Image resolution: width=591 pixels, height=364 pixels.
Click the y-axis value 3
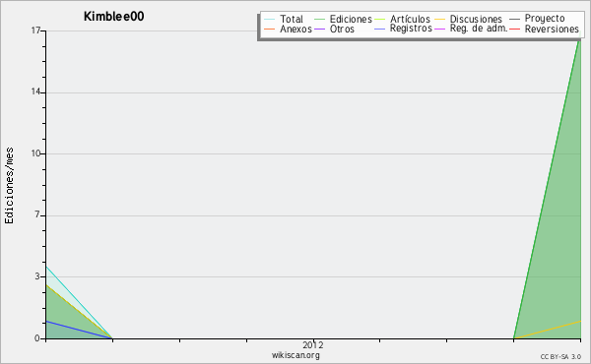point(37,276)
